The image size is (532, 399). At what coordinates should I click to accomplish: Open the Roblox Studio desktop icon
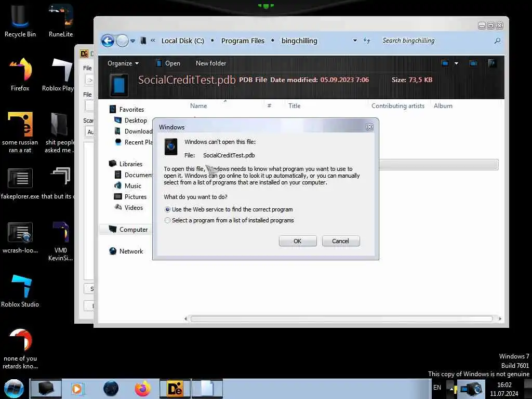pos(20,291)
